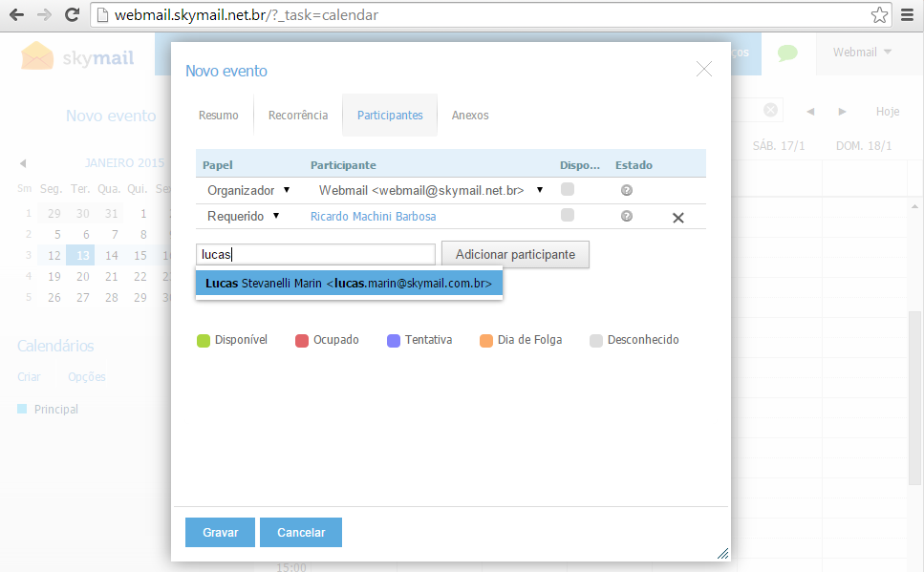Screen dimensions: 924x572
Task: Select day 13 in the mini calendar
Action: (x=82, y=256)
